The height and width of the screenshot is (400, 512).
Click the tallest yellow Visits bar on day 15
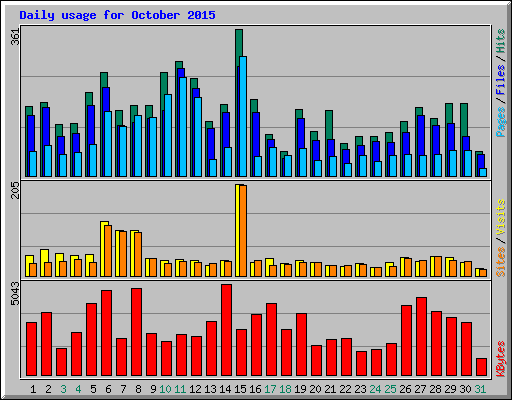point(237,230)
